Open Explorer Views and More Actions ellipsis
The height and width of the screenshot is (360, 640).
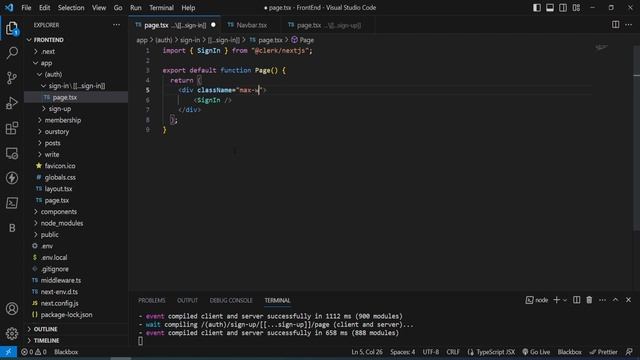[x=116, y=25]
